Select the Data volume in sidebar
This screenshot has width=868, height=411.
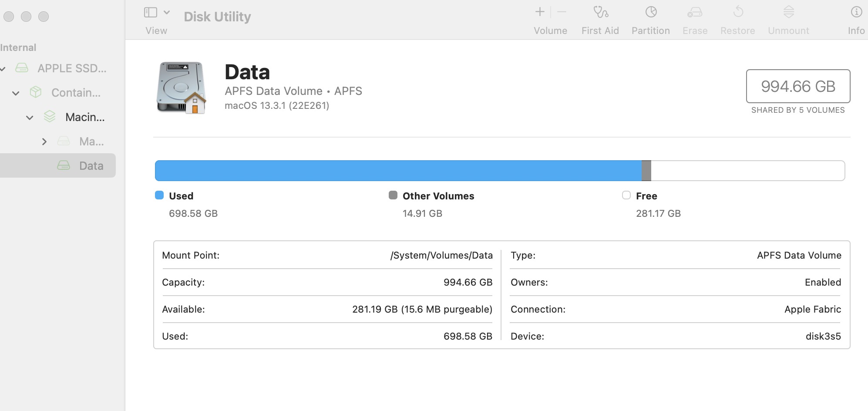(x=91, y=166)
